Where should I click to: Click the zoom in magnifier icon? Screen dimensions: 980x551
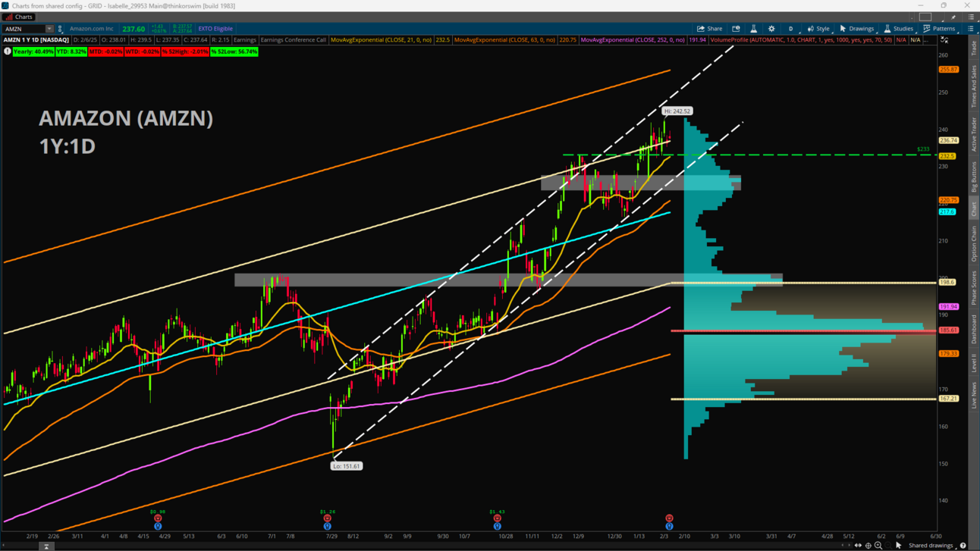click(x=878, y=546)
